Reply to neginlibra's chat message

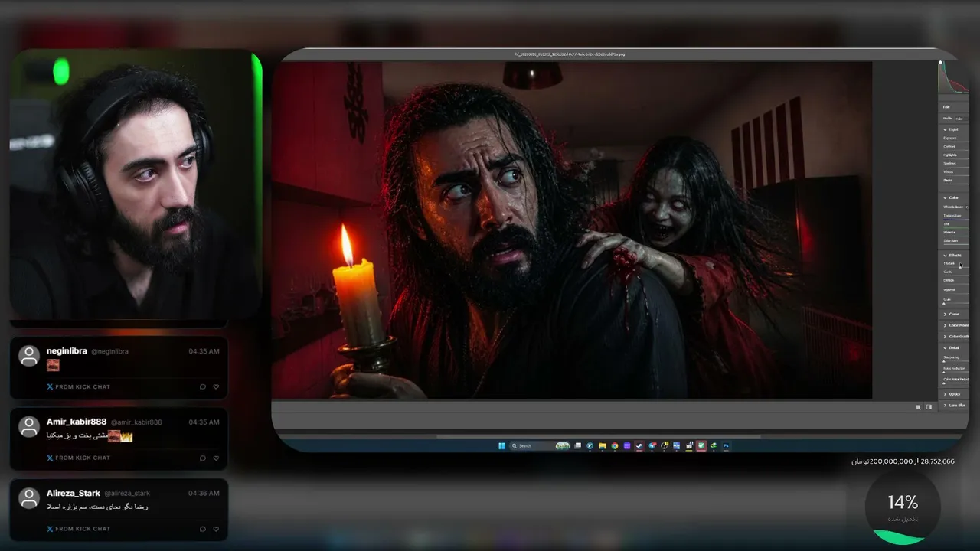(203, 386)
